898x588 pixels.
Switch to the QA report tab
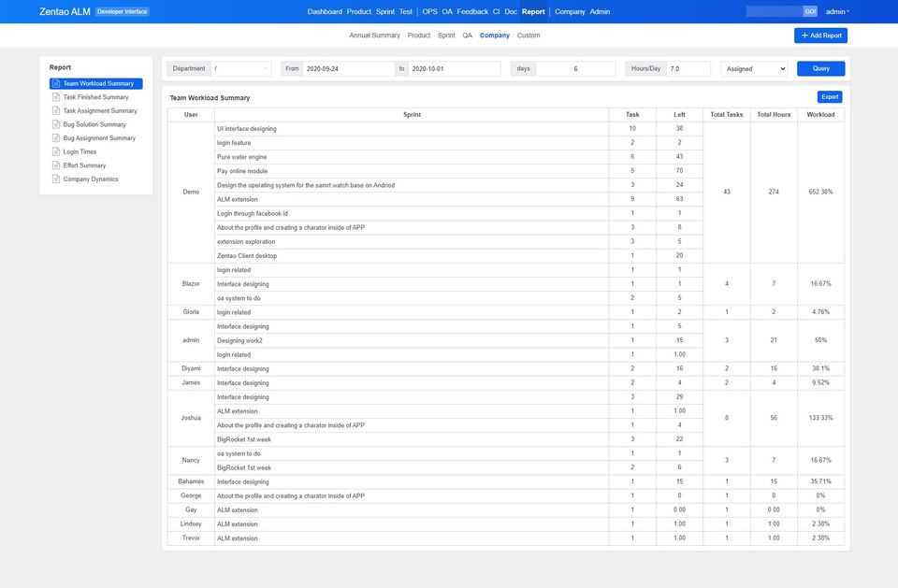[x=467, y=36]
